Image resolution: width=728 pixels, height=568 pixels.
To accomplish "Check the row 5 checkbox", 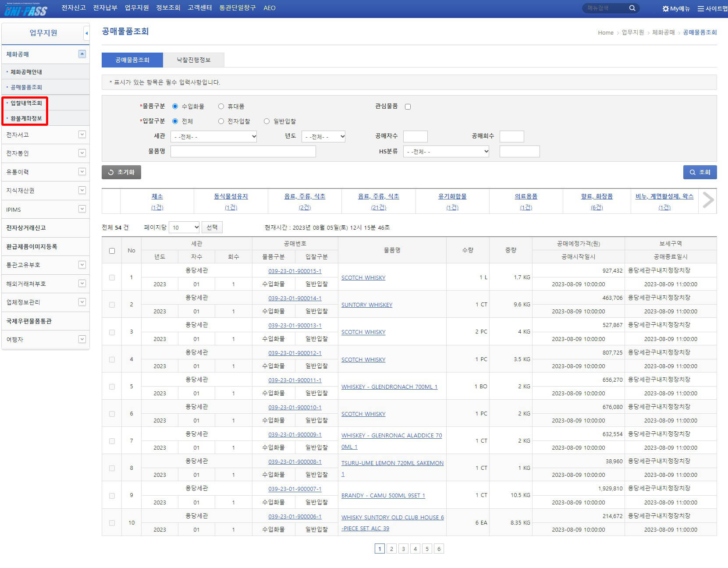I will tap(112, 387).
